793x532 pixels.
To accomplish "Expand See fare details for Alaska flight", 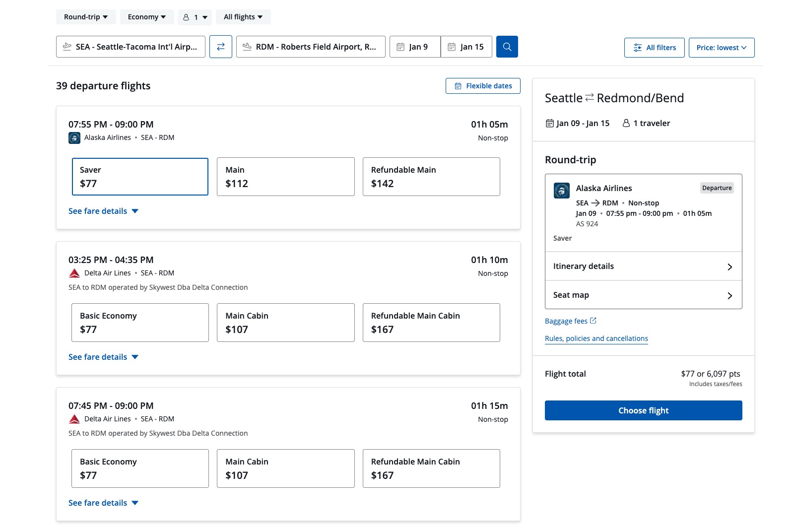I will (103, 211).
